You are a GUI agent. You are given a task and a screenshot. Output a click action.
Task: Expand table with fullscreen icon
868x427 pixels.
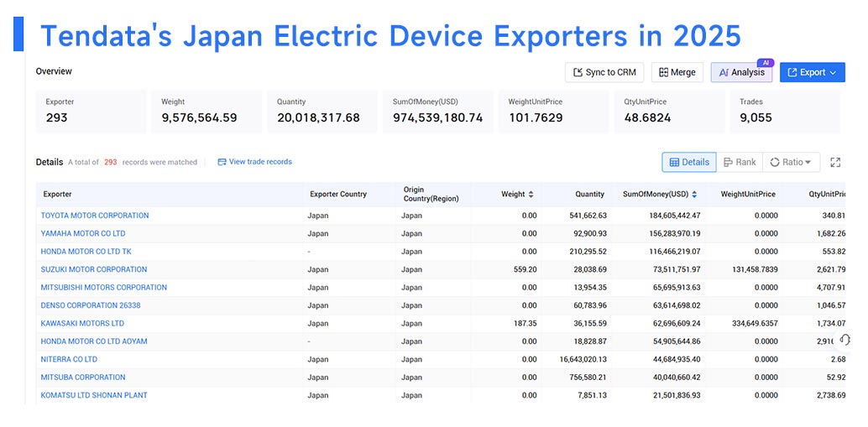[835, 162]
